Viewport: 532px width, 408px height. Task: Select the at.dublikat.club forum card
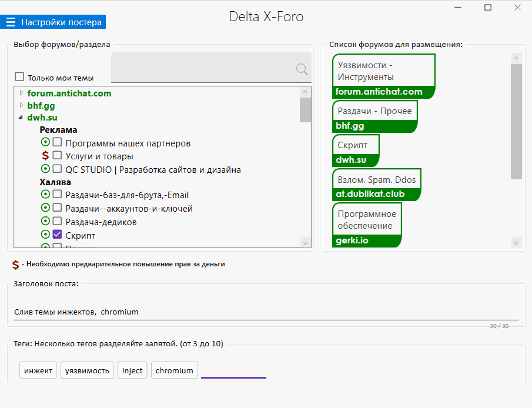click(x=377, y=186)
